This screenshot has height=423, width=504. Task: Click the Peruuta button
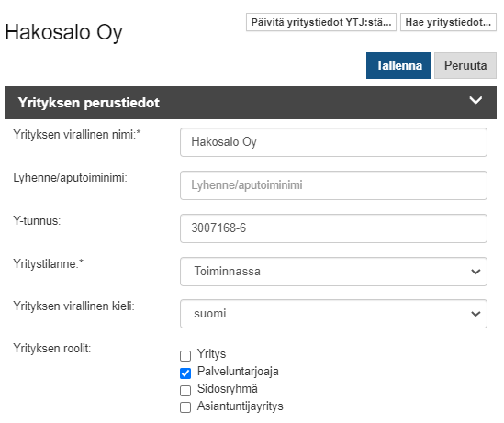click(x=465, y=65)
